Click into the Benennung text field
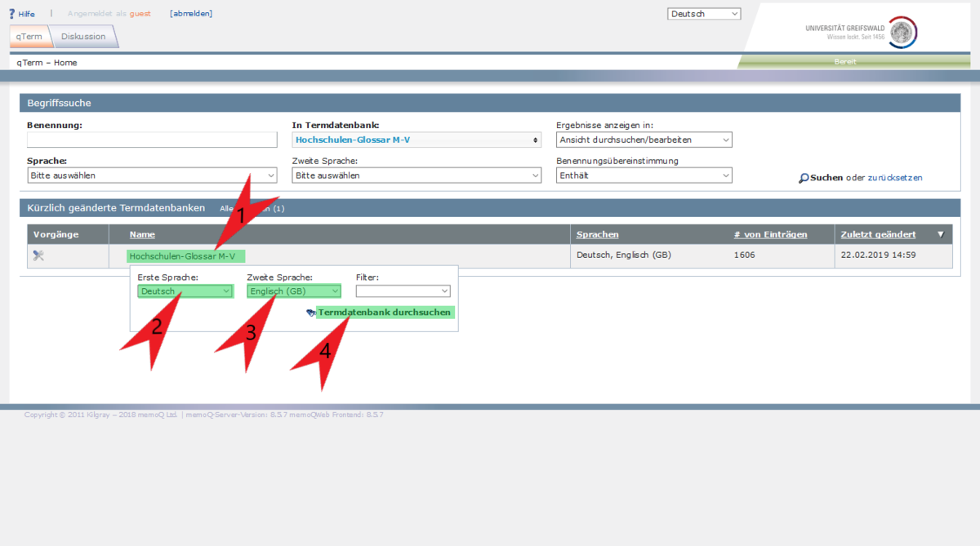 [152, 140]
